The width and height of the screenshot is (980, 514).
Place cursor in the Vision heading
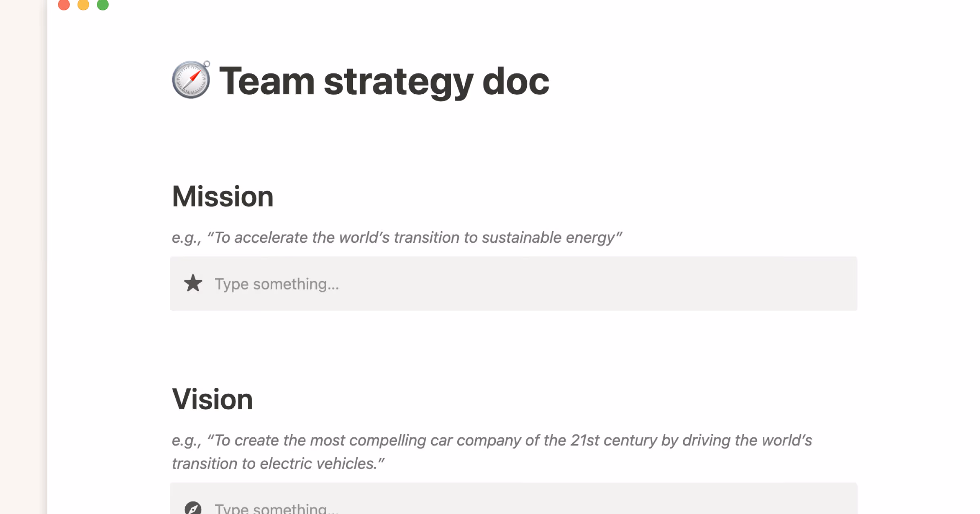coord(213,399)
